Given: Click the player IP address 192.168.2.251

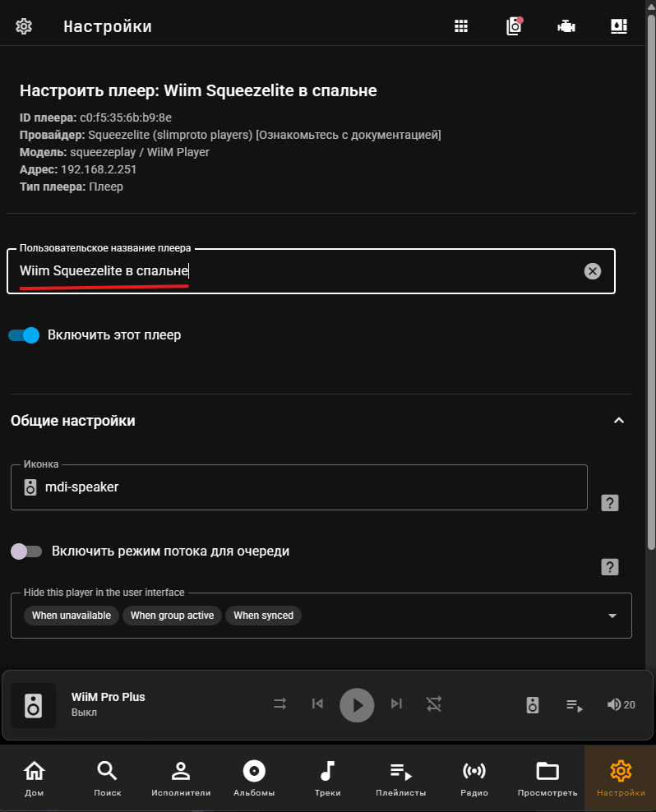Looking at the screenshot, I should coord(99,169).
